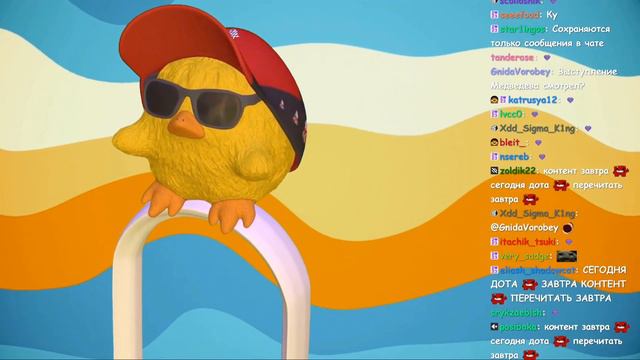Click the avatar badge before katrusya12's subscriber badge
The height and width of the screenshot is (360, 640).
(x=494, y=100)
